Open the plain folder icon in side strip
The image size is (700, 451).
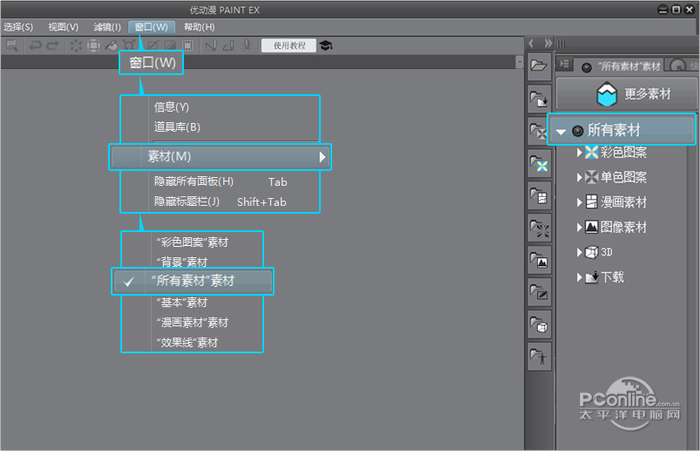click(539, 66)
